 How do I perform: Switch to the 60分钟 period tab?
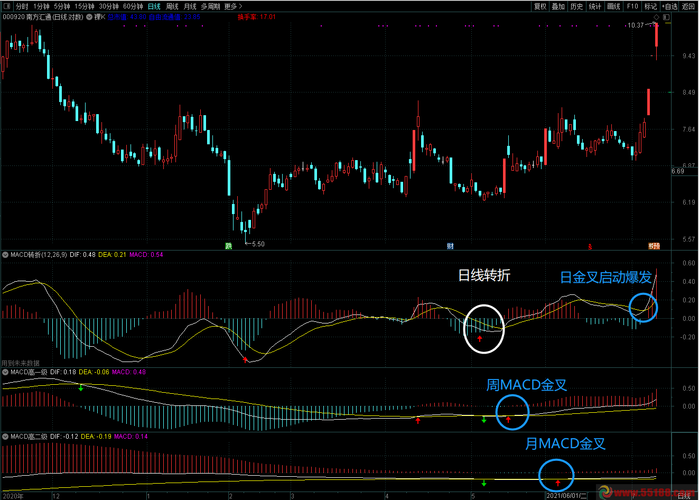click(x=133, y=6)
